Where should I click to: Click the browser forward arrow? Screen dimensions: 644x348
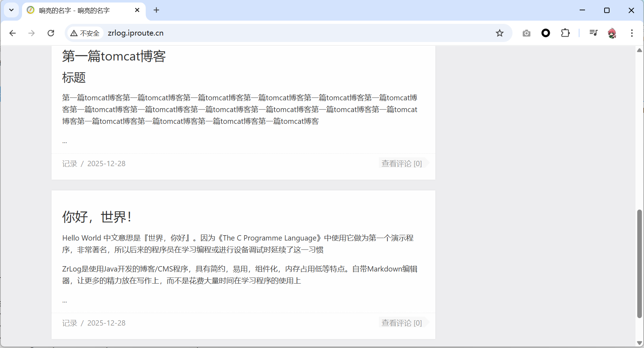tap(32, 33)
